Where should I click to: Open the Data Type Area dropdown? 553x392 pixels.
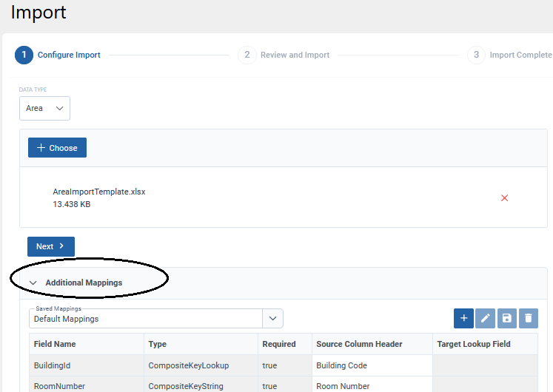tap(44, 108)
